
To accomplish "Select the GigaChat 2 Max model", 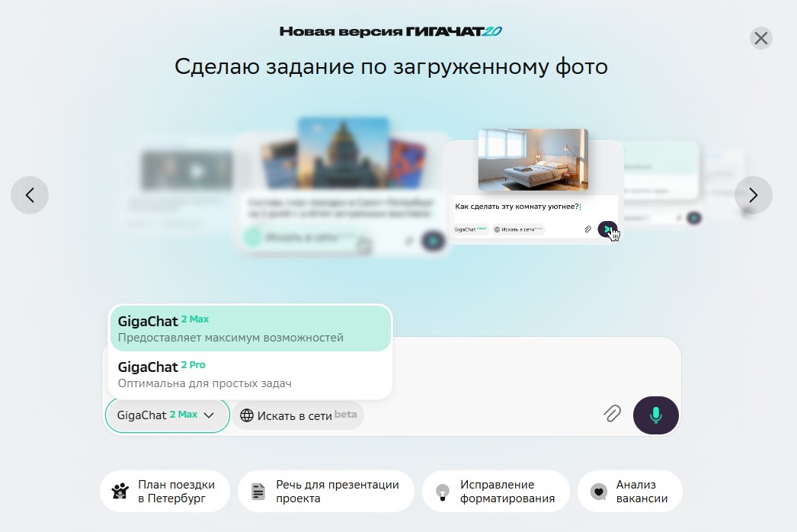I will [250, 328].
